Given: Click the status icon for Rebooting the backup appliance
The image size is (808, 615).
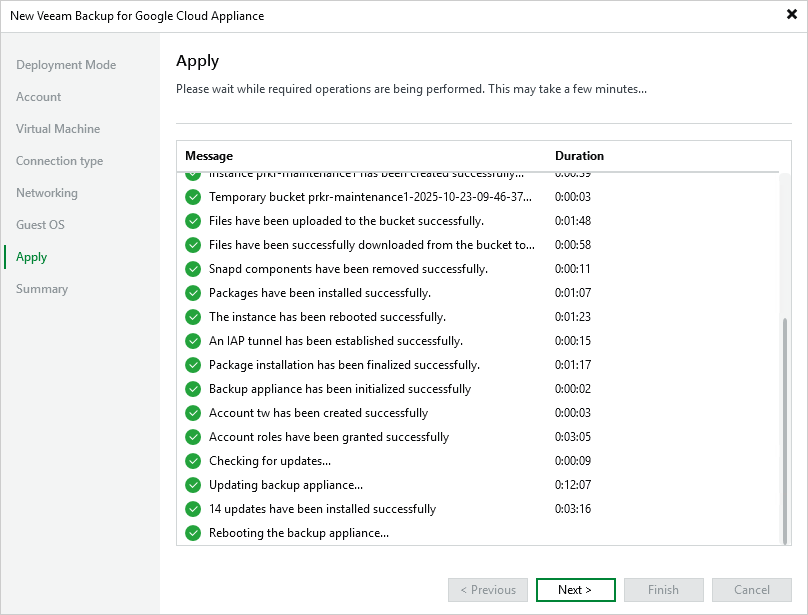Looking at the screenshot, I should click(x=193, y=533).
